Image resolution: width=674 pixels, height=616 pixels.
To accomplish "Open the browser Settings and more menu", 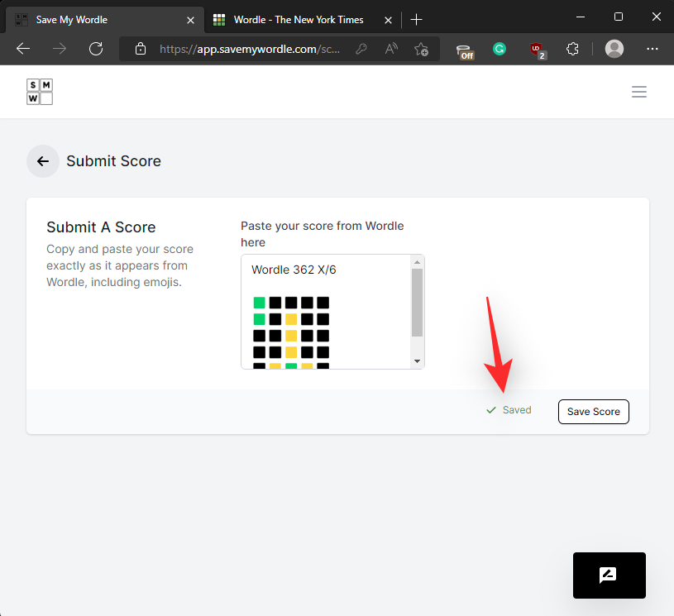I will pos(652,49).
